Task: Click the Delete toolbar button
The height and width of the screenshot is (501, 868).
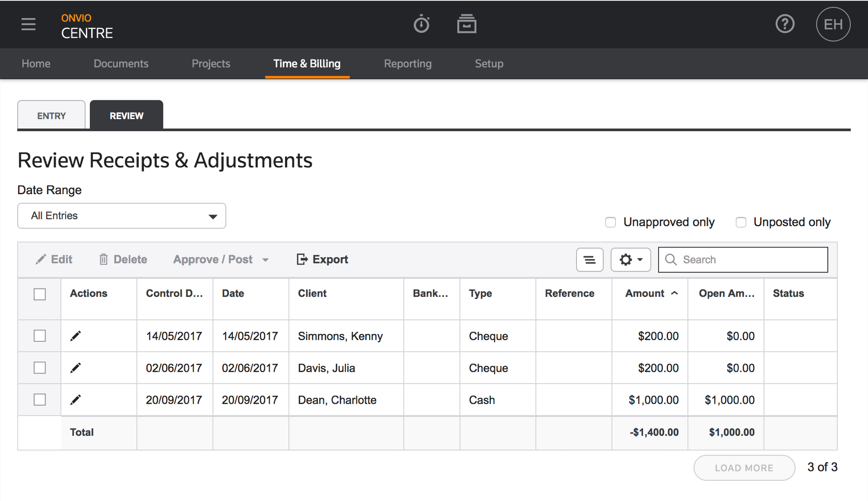Action: (123, 259)
